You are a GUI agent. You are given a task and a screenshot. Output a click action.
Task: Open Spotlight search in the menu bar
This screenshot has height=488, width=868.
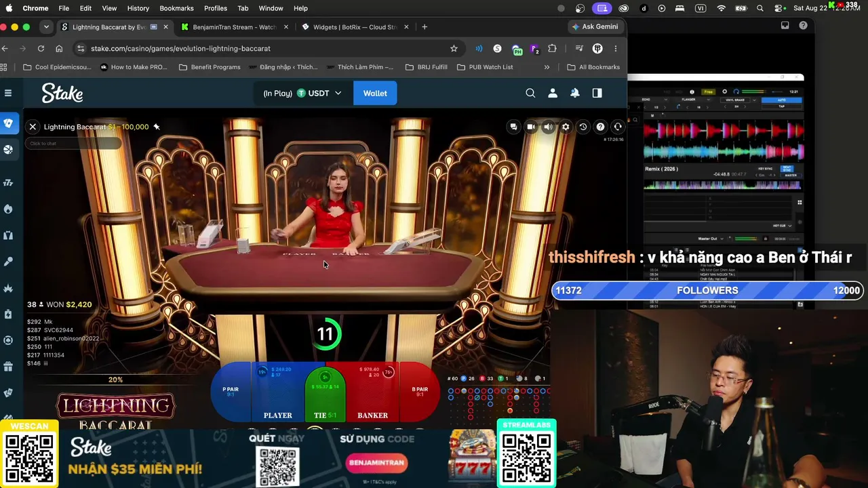(760, 8)
